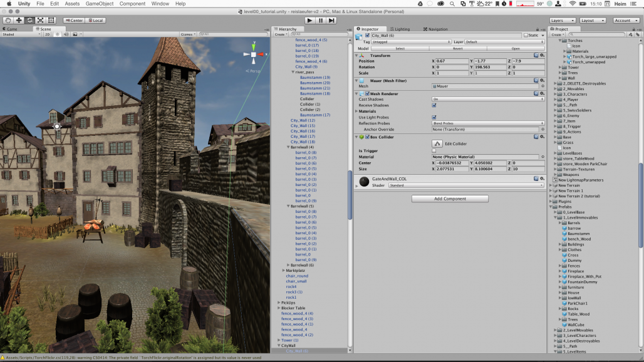Toggle scene lighting sun icon
This screenshot has width=644, height=362.
tap(56, 34)
